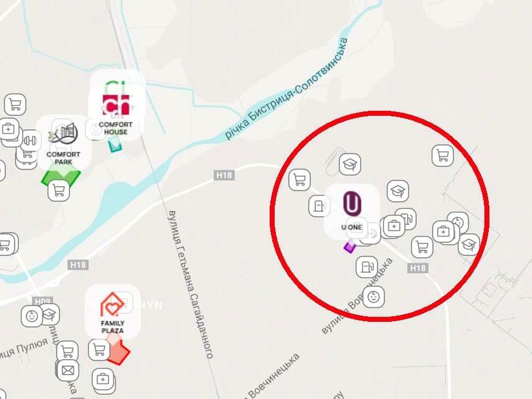This screenshot has width=532, height=399.
Task: Click the gas station icon left of U ONE
Action: point(319,206)
